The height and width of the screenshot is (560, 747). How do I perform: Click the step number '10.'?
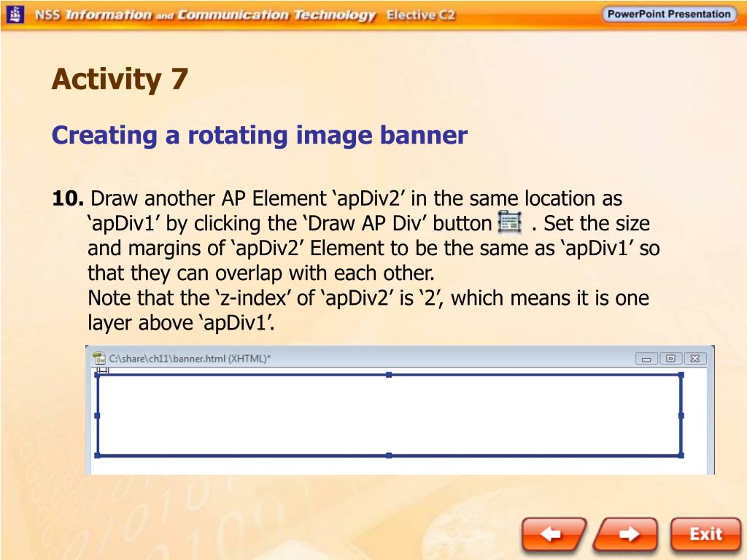click(x=68, y=198)
